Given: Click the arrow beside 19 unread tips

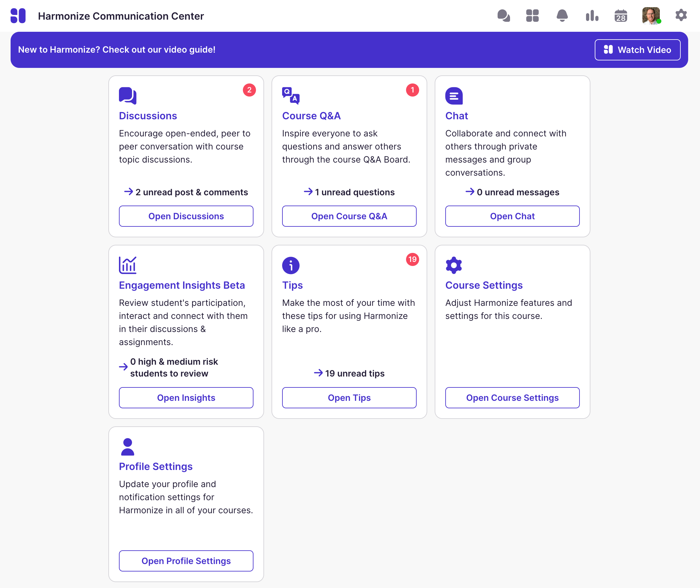Looking at the screenshot, I should pyautogui.click(x=318, y=373).
